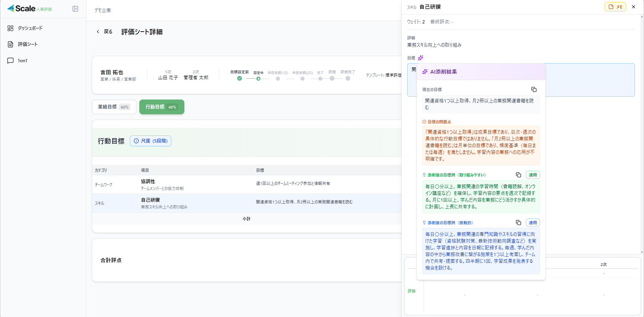Screen dimensions: 644x317
Task: Apply the 取り組みやすい goal suggestion
Action: pos(533,175)
